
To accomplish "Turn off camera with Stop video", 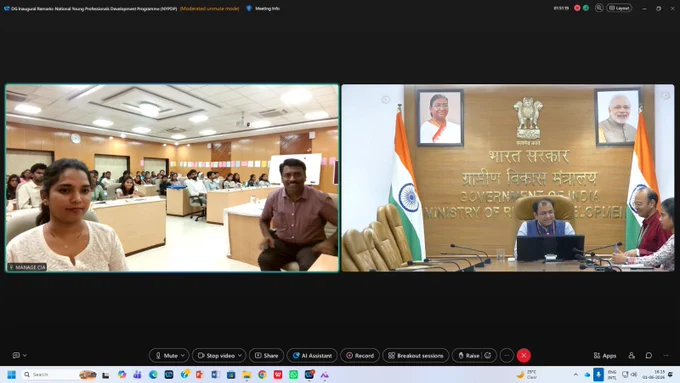I will click(x=216, y=355).
